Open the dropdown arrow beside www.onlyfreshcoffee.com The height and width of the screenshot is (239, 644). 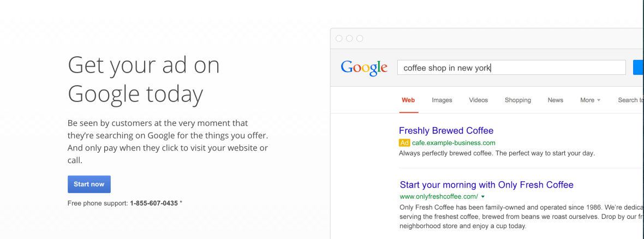click(x=483, y=196)
